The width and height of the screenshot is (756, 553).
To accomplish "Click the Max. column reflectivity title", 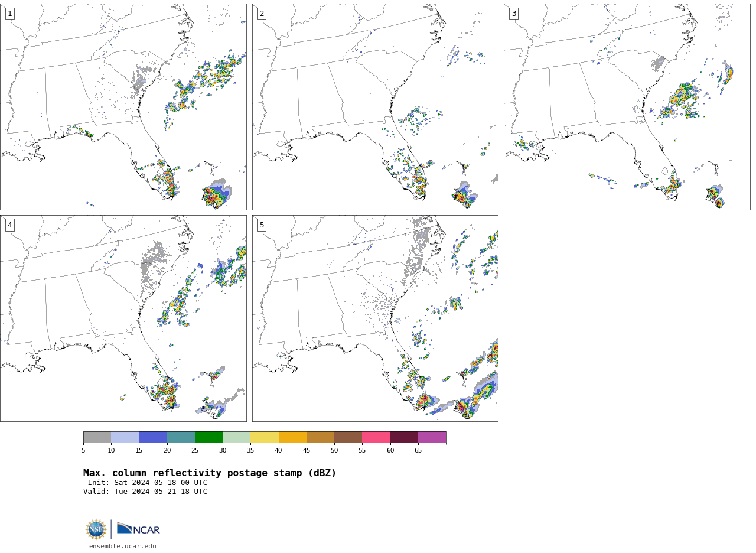I will (x=210, y=473).
